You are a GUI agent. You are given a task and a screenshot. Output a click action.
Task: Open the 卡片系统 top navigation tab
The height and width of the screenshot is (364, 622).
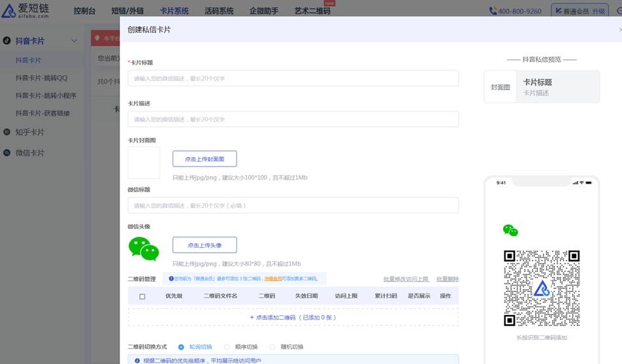click(174, 11)
